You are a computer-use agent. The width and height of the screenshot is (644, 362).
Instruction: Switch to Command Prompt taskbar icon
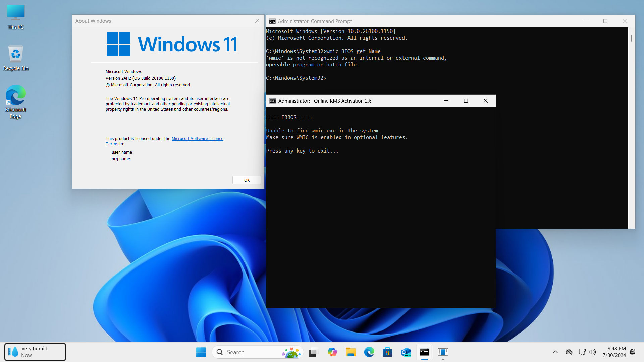[x=424, y=352]
